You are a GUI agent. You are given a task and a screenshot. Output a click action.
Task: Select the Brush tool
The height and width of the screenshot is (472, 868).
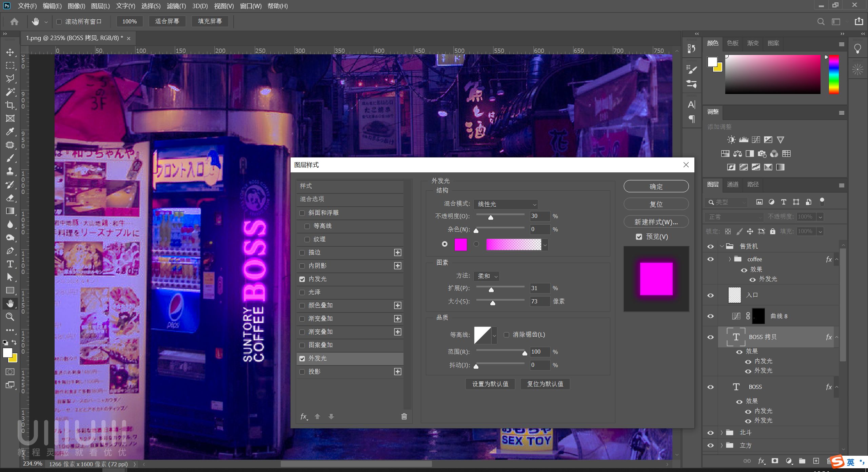[10, 158]
